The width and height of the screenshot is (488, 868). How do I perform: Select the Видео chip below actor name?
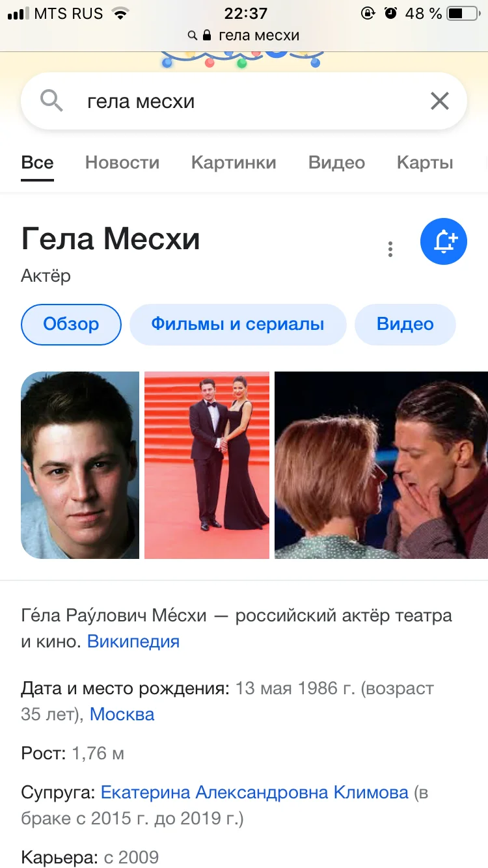point(405,324)
